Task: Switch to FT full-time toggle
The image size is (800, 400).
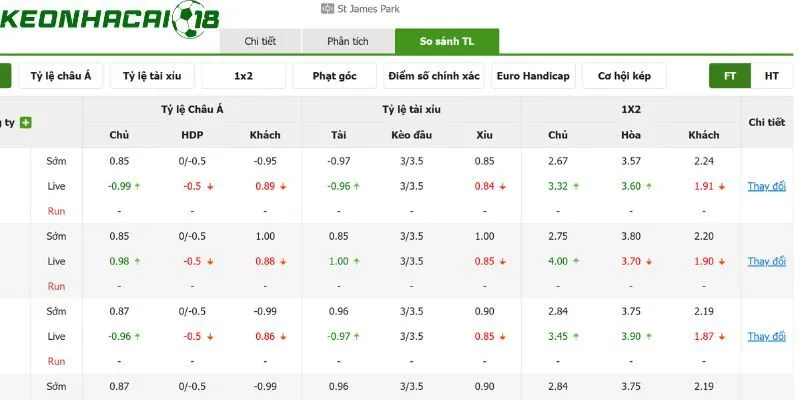Action: coord(730,76)
